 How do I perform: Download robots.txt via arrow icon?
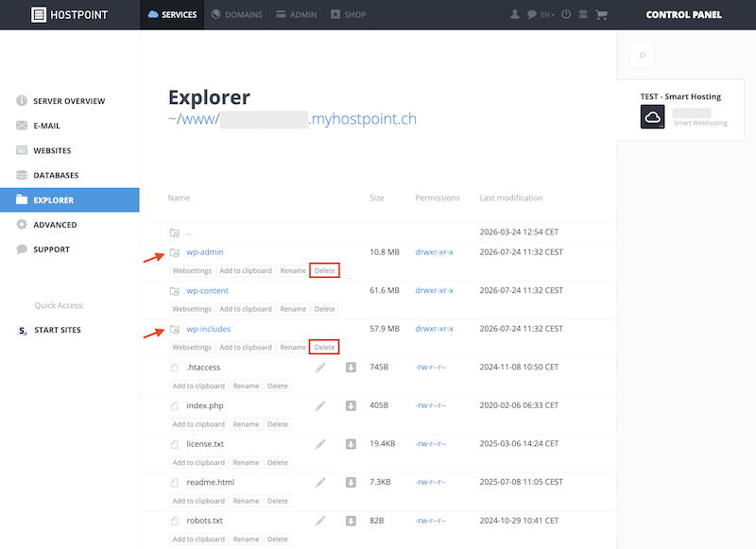point(351,521)
